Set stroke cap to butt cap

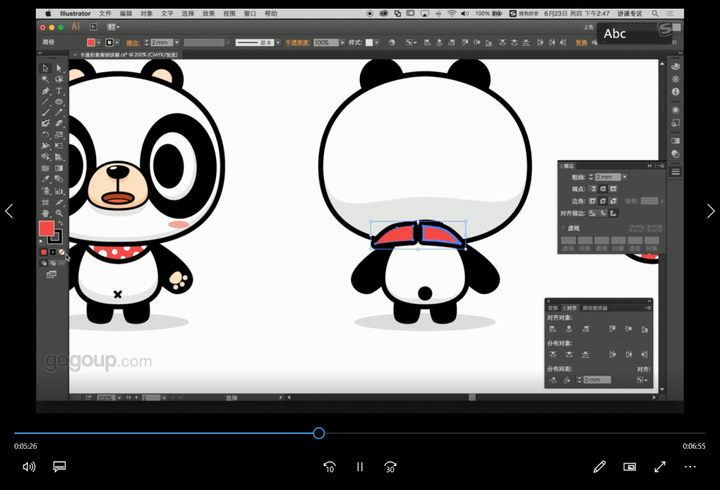(x=593, y=189)
